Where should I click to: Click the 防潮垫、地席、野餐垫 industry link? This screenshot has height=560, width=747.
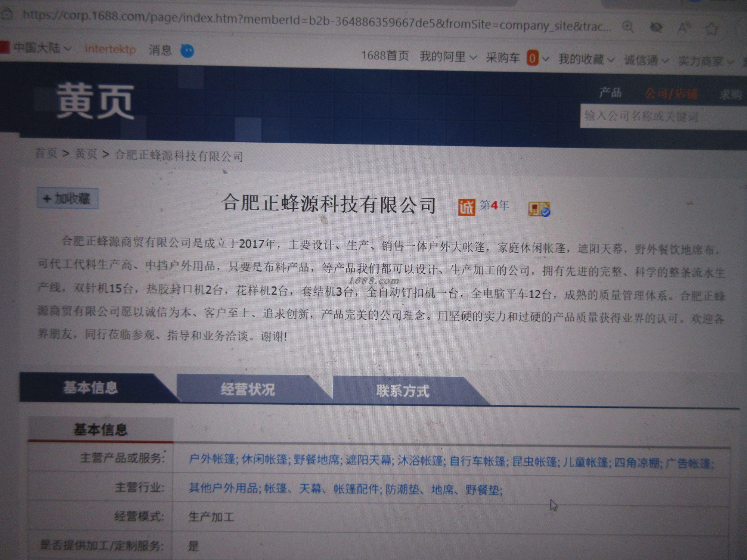[443, 489]
